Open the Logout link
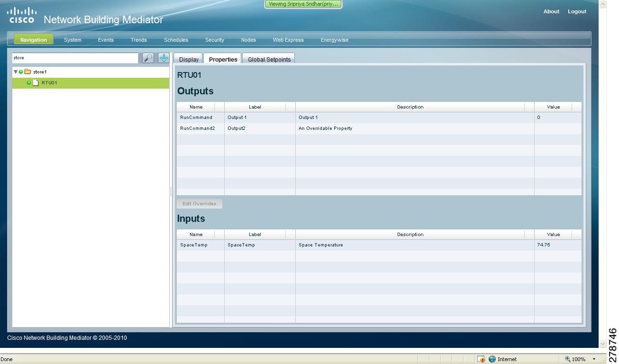 (x=577, y=11)
